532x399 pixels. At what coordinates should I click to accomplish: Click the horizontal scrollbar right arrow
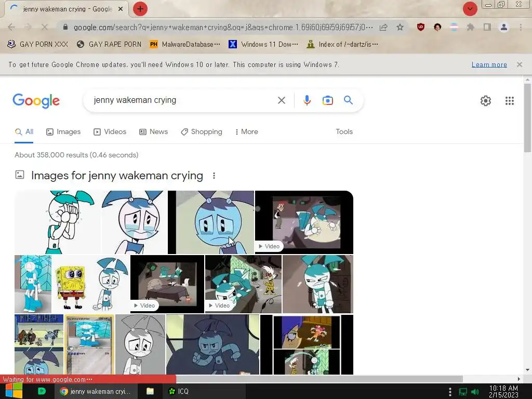519,379
